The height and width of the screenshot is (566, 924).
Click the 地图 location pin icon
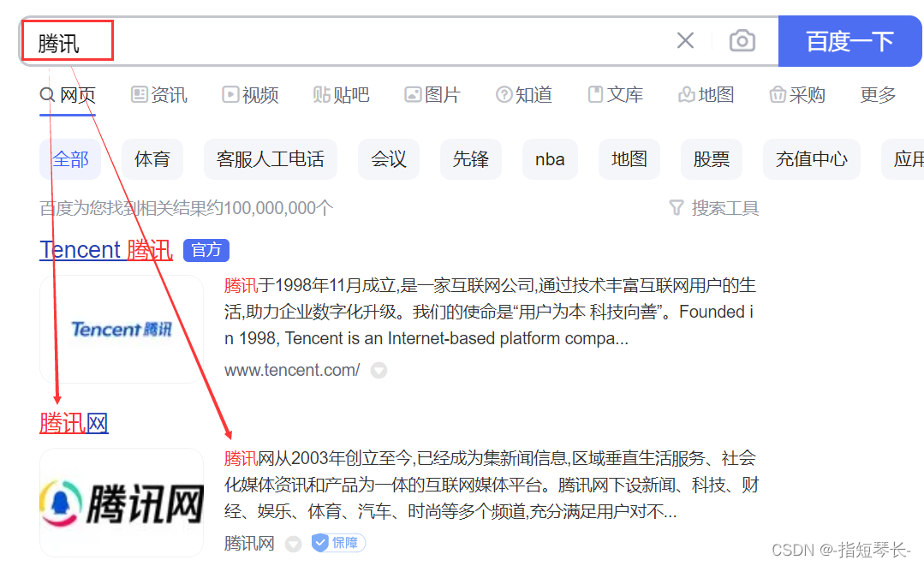coord(688,95)
